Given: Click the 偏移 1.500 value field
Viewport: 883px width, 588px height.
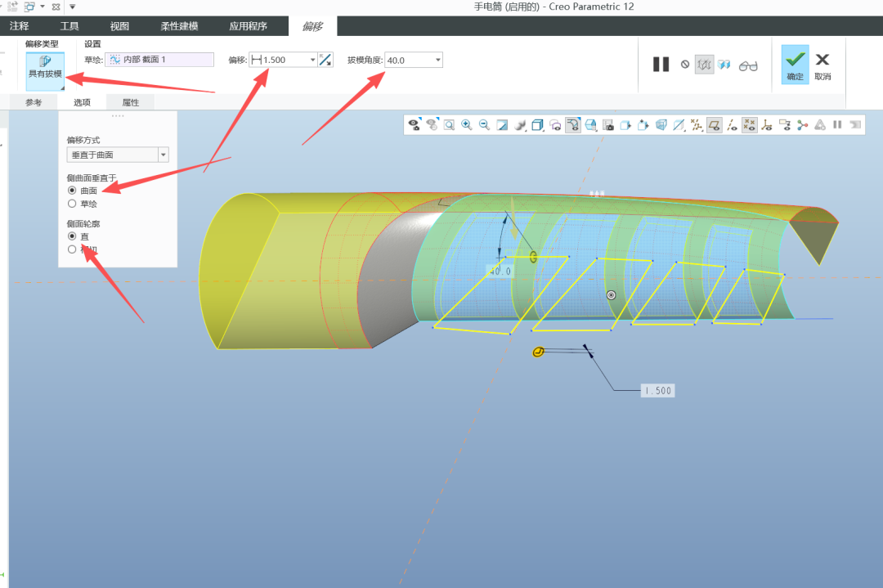Looking at the screenshot, I should click(x=284, y=60).
